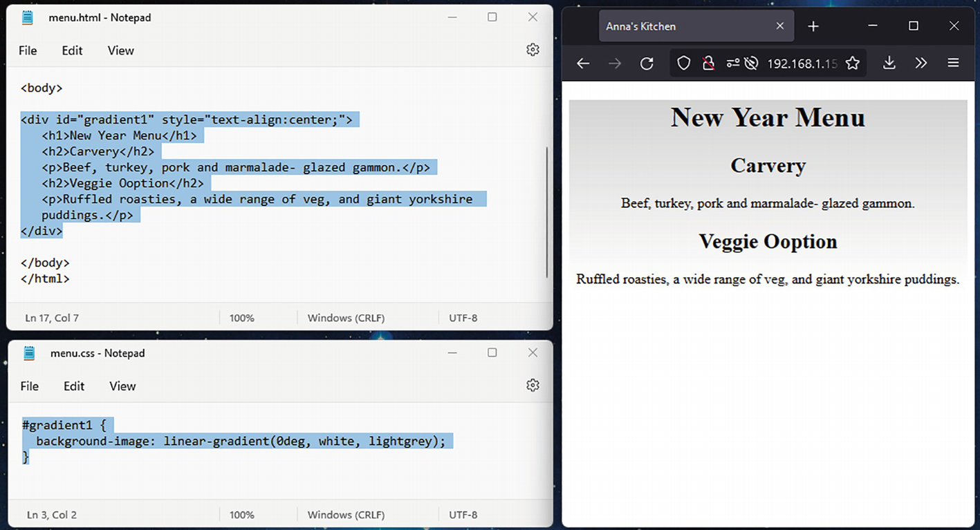Maximize the menu.html Notepad window
This screenshot has height=530, width=980.
tap(492, 17)
